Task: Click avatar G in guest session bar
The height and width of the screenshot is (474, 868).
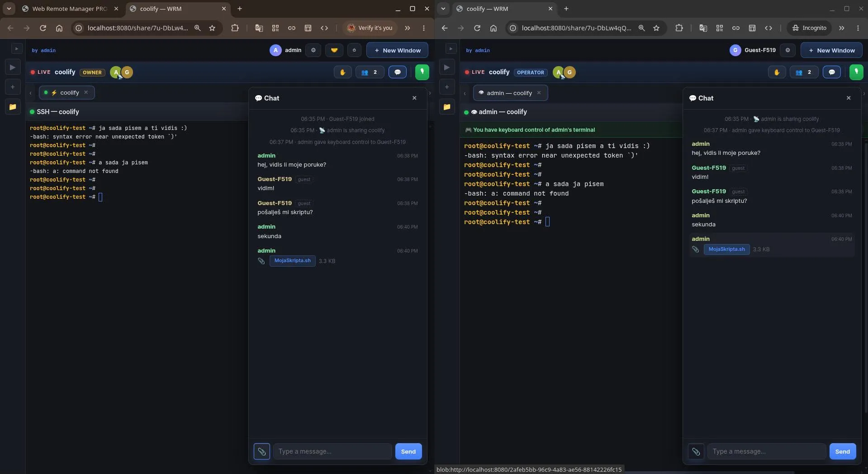Action: click(569, 72)
